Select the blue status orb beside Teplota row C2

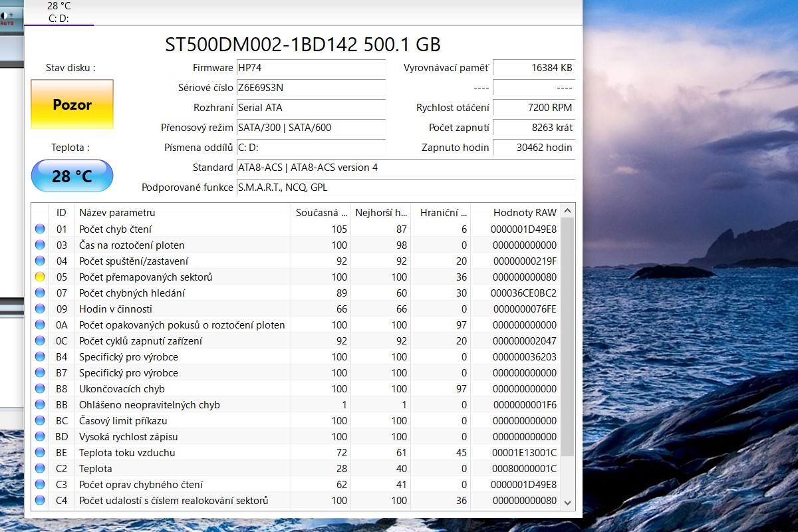[x=40, y=469]
